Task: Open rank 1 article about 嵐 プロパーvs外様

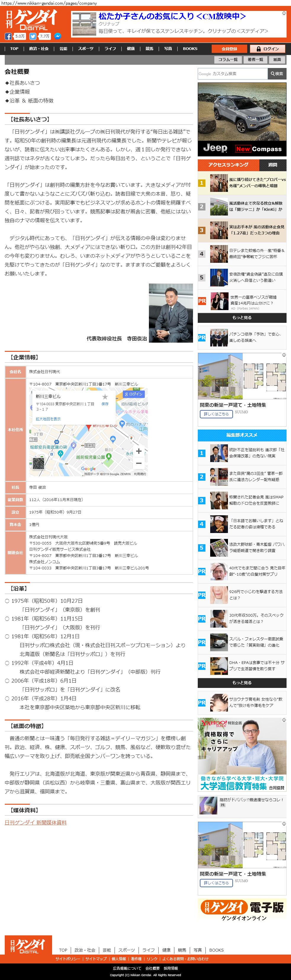Action: tap(242, 183)
